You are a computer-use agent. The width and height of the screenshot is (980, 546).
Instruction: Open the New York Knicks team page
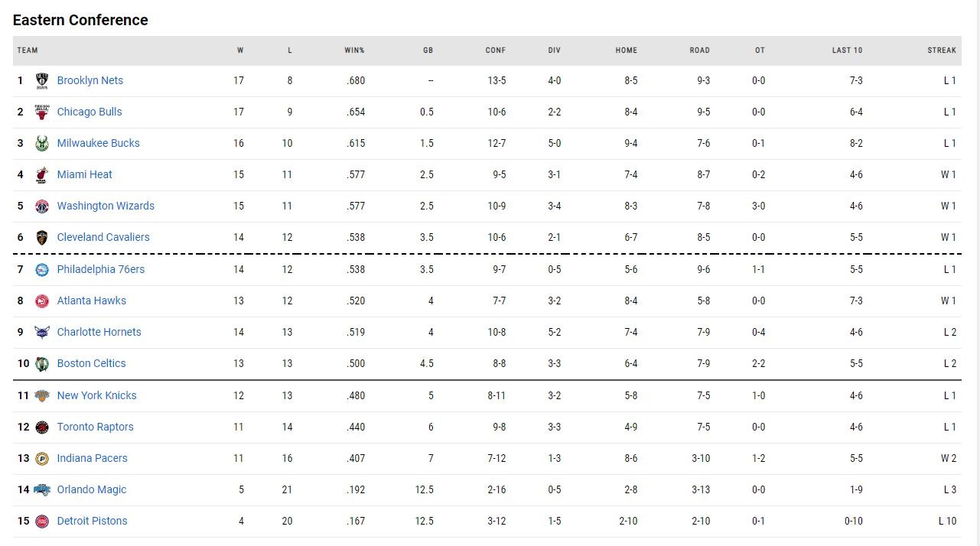point(96,395)
